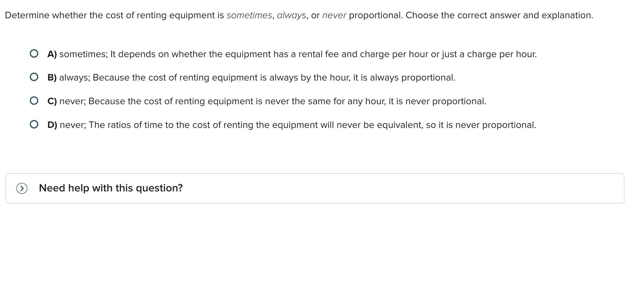Choose the radio circle beside option C
Screen dimensions: 644x302
pos(34,101)
